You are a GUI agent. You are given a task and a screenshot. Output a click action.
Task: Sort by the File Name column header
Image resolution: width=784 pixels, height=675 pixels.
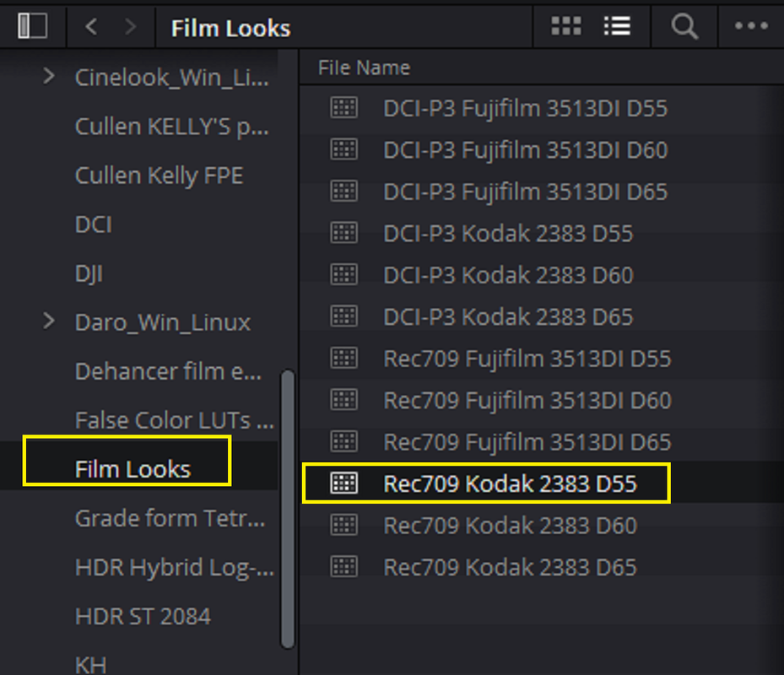[364, 67]
